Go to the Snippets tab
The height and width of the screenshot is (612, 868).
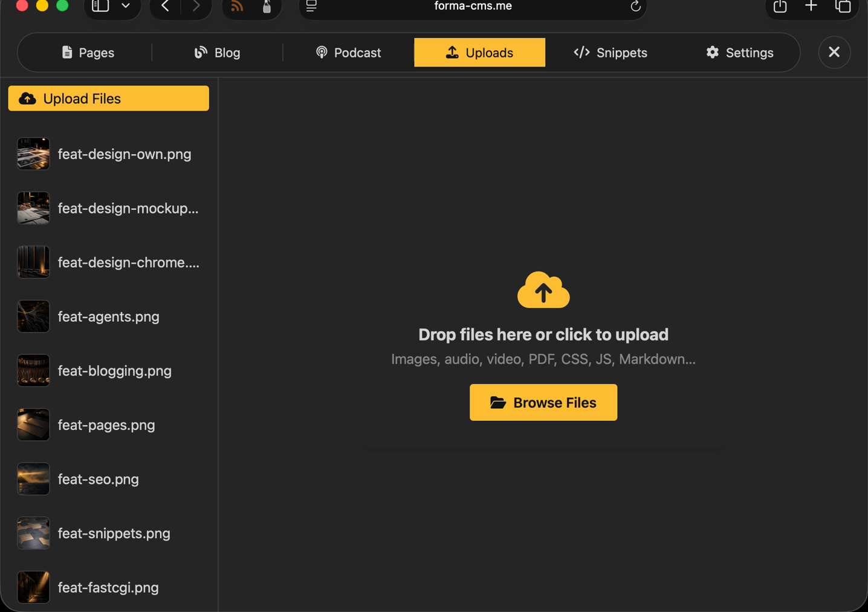pyautogui.click(x=611, y=53)
